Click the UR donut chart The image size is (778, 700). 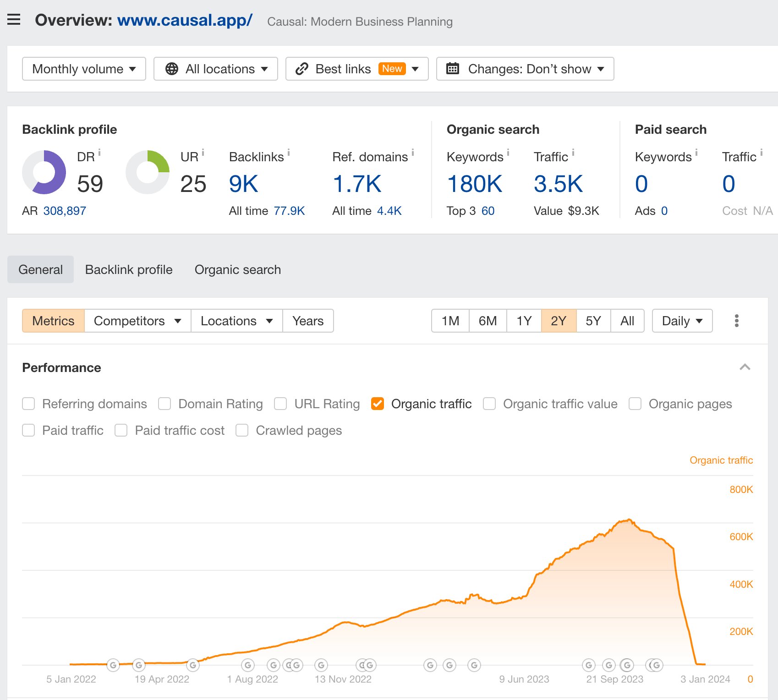pyautogui.click(x=148, y=172)
